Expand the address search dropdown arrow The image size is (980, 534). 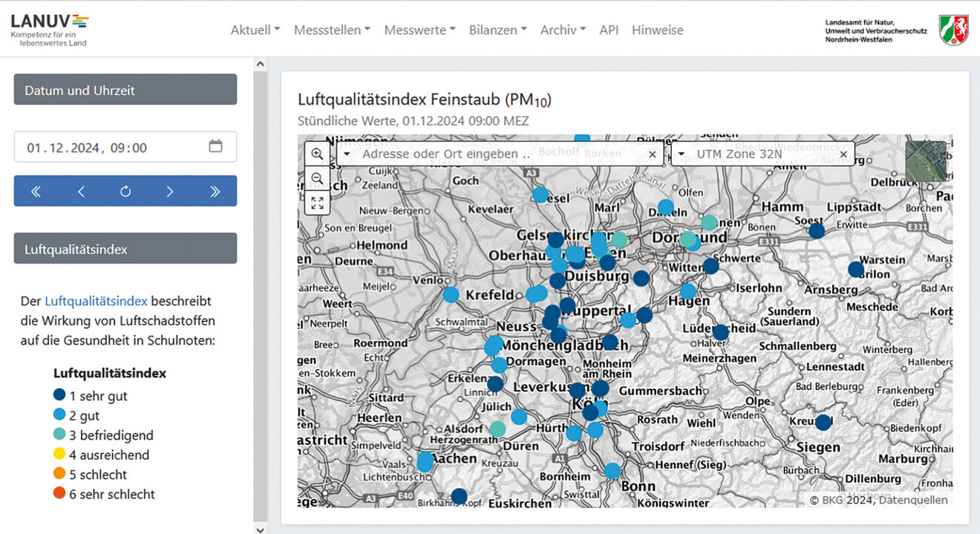(347, 154)
